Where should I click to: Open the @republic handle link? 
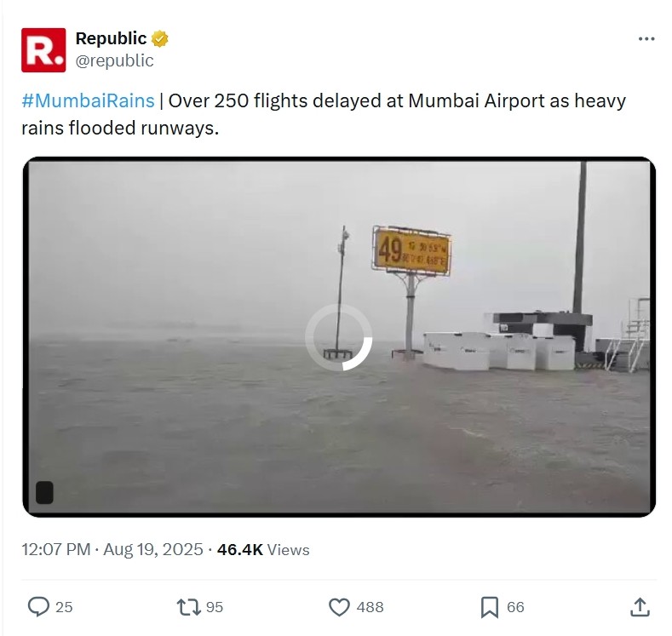[x=114, y=60]
